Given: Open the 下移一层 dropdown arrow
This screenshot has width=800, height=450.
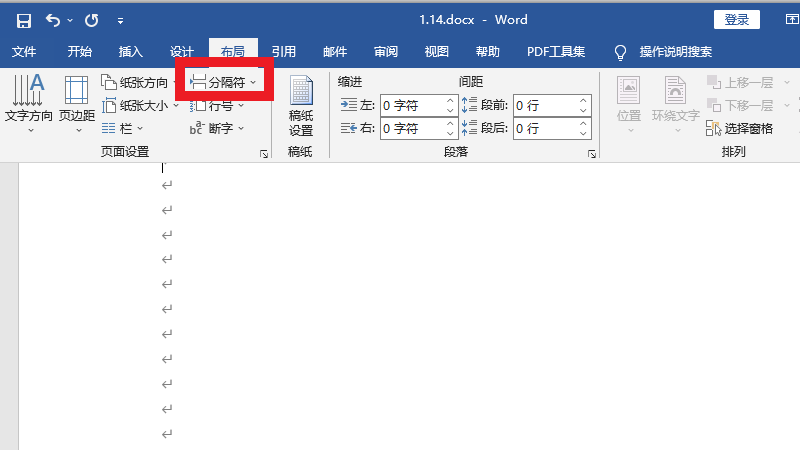Looking at the screenshot, I should [787, 106].
